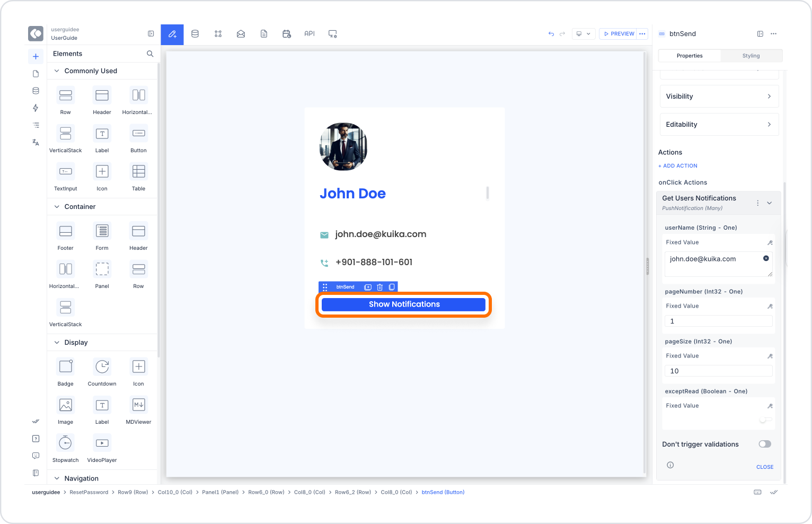
Task: Select the Table element
Action: pyautogui.click(x=139, y=177)
